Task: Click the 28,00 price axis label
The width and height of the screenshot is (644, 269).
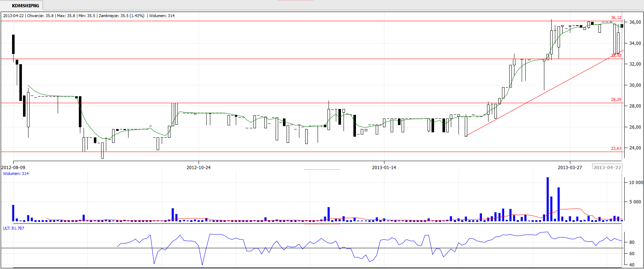Action: (x=635, y=106)
